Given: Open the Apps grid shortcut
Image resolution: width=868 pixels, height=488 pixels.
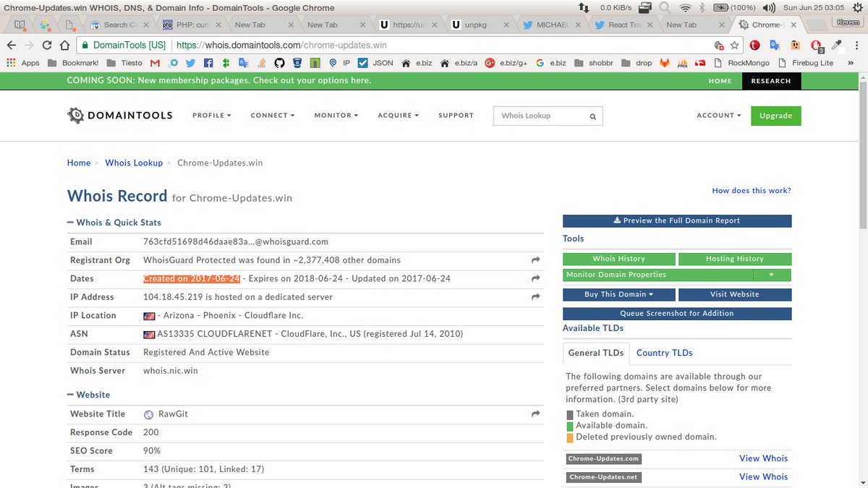Looking at the screenshot, I should (24, 63).
